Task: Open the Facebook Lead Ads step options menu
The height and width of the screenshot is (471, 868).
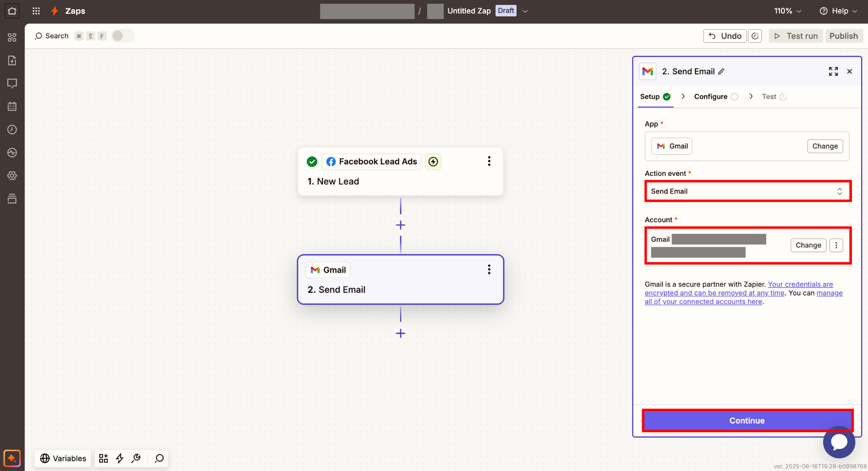Action: 489,161
